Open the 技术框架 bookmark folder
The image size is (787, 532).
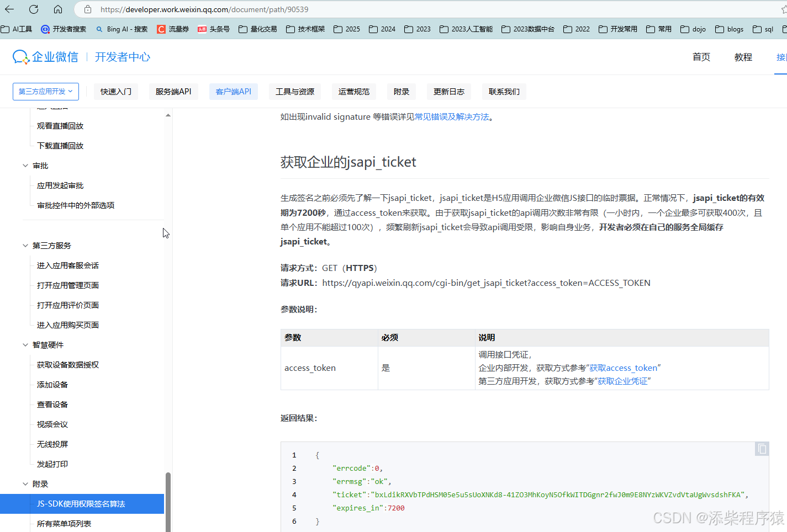305,29
